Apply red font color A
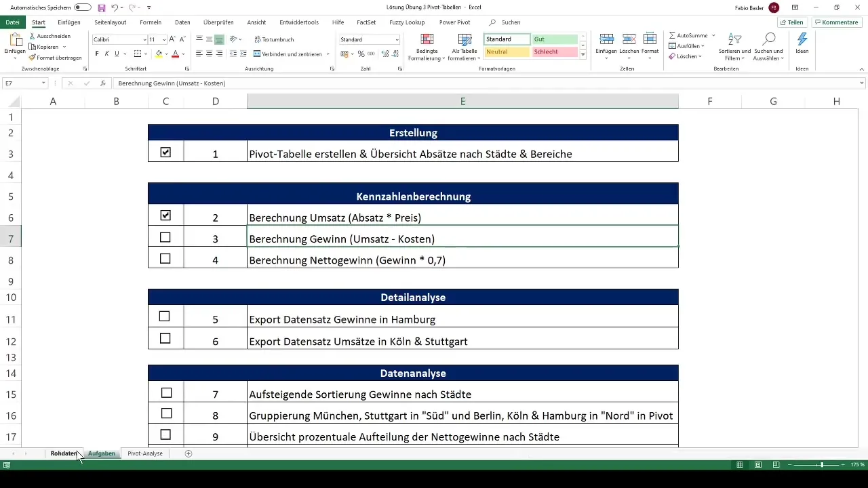 point(175,54)
